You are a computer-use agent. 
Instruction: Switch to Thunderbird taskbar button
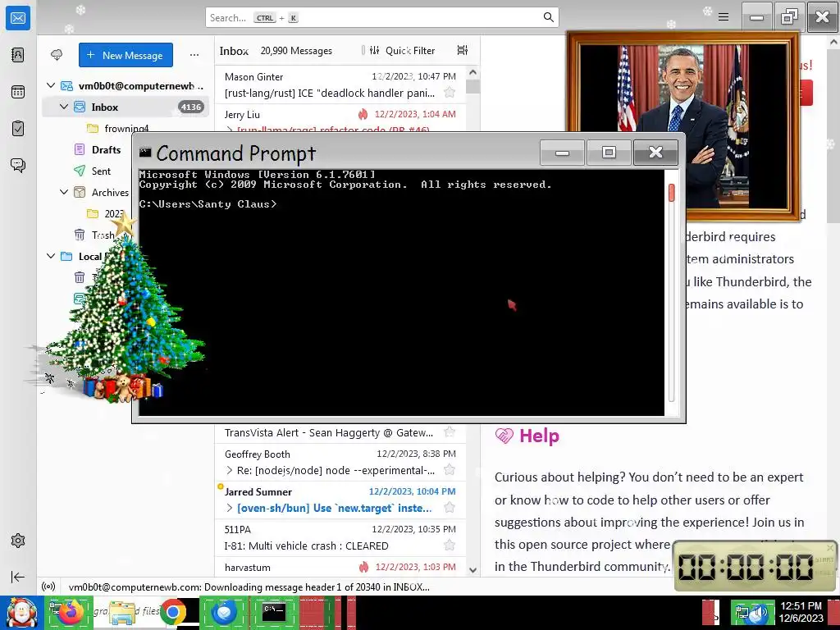point(224,612)
